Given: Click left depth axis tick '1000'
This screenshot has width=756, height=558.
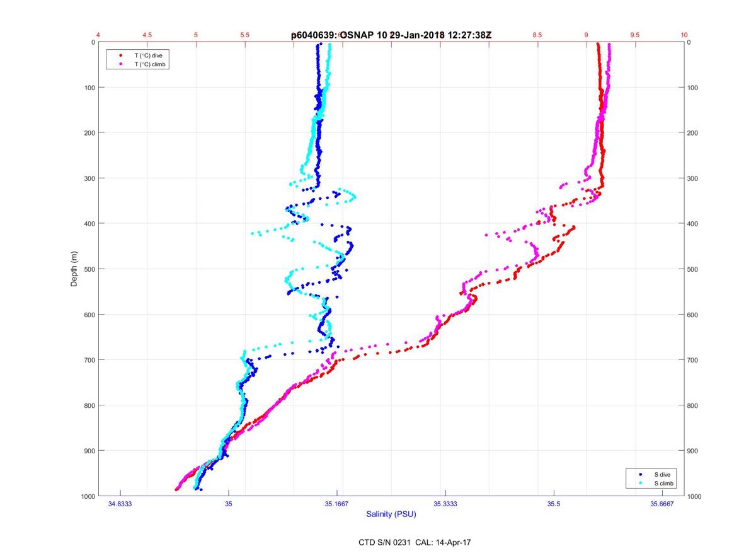Looking at the screenshot, I should coord(87,496).
